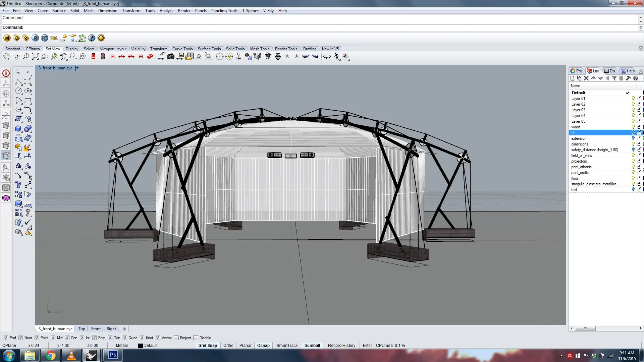This screenshot has height=362, width=644.
Task: Click the New Layer icon in the Layers panel
Action: point(572,78)
